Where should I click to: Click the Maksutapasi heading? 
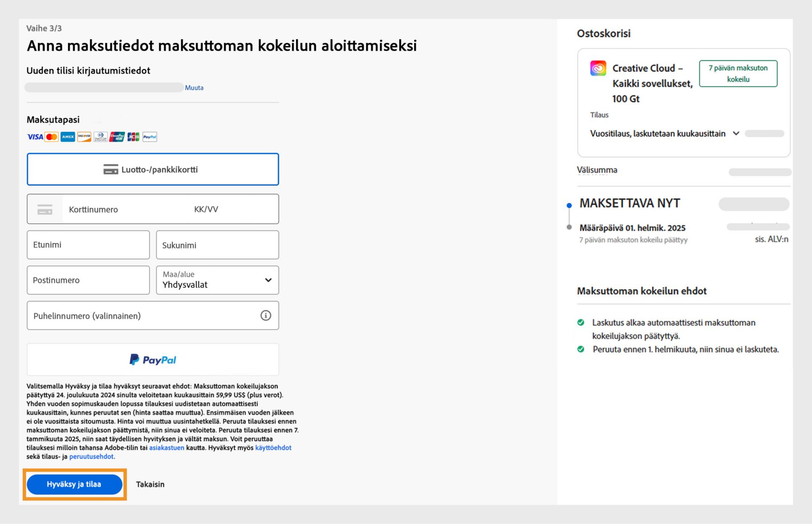53,120
